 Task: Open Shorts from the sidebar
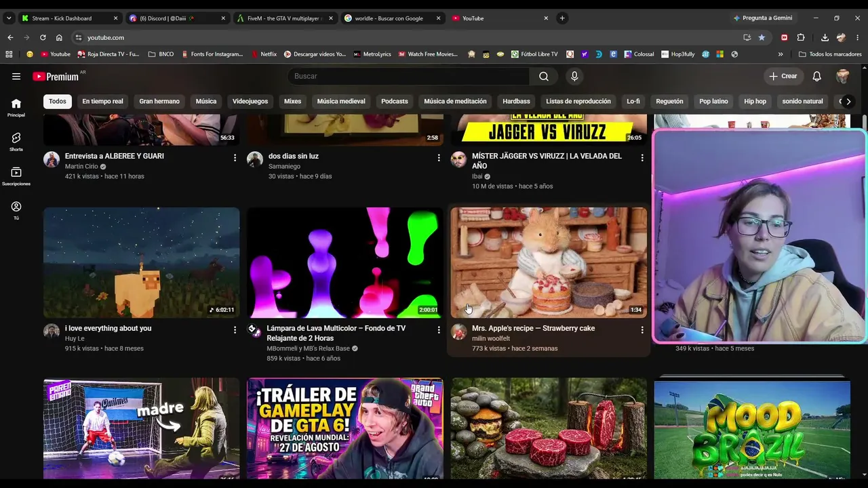click(x=16, y=142)
